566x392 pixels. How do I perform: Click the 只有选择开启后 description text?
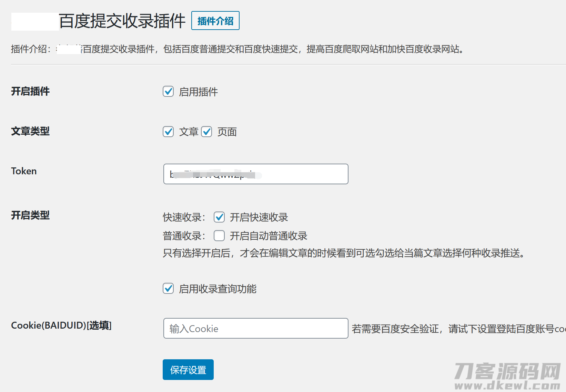(344, 253)
